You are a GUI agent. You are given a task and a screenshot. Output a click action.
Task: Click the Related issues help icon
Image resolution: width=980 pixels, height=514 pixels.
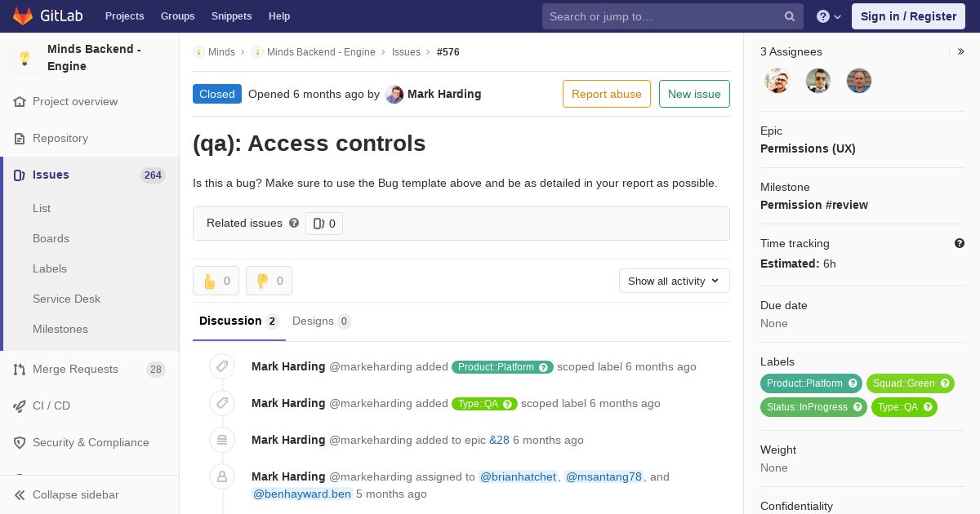(x=294, y=223)
